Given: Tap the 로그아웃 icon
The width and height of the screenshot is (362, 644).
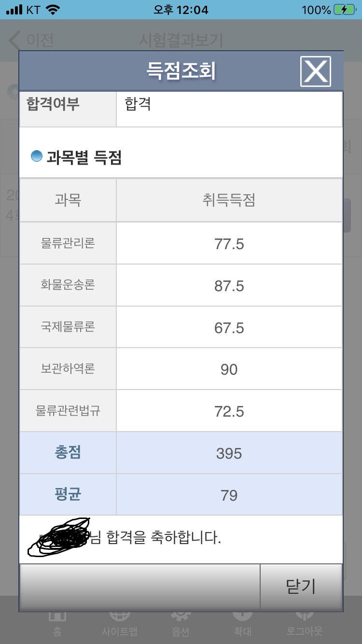Looking at the screenshot, I should (304, 617).
